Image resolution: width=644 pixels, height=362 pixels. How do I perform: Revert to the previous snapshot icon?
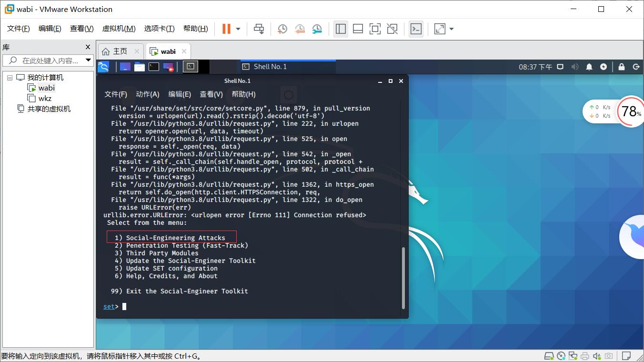(x=300, y=29)
